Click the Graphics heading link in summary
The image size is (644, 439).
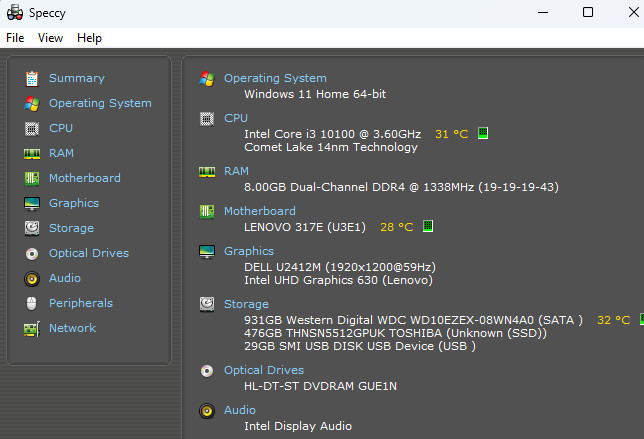(248, 251)
